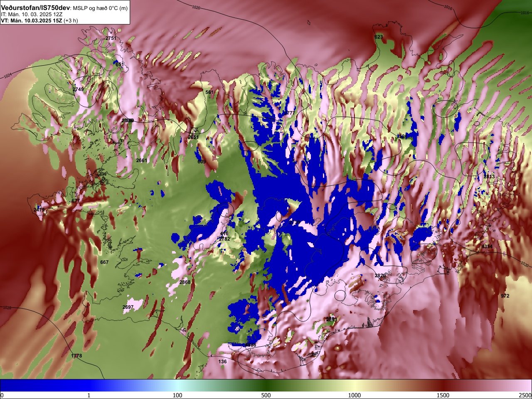Click the map value '972'
Screen dimensions: 532x399
505,296
